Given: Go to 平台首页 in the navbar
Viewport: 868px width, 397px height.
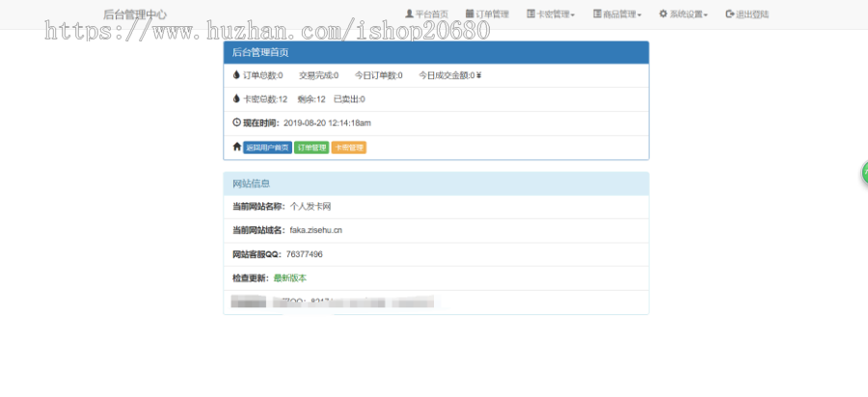Looking at the screenshot, I should tap(431, 14).
